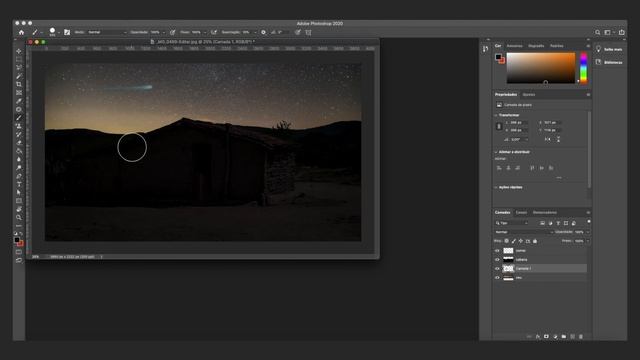Select the Zoom tool in the toolbar
This screenshot has width=640, height=360.
[19, 217]
